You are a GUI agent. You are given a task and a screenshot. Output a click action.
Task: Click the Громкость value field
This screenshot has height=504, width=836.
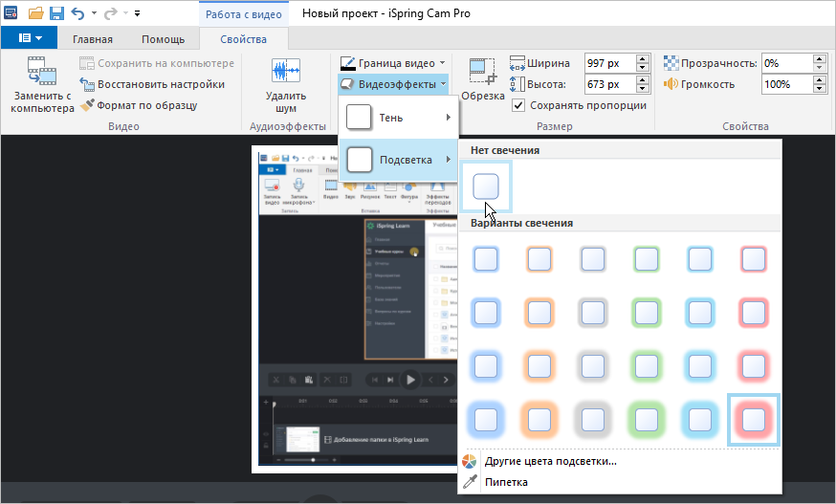787,84
